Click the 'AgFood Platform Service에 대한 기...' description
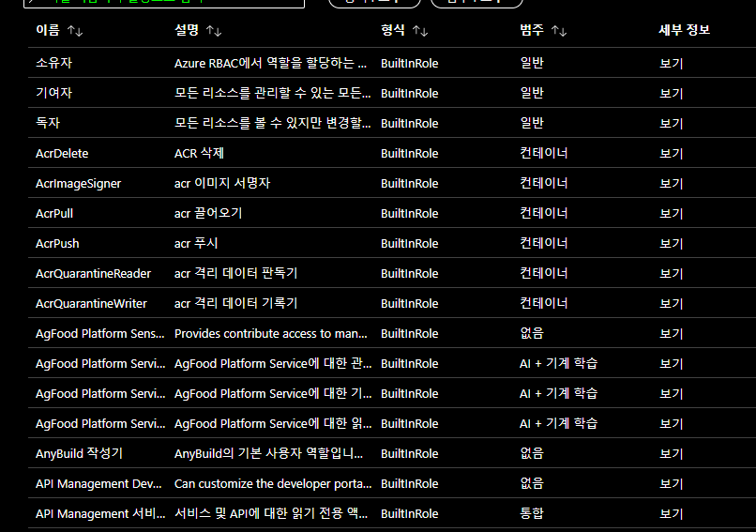756x532 pixels. coord(273,393)
